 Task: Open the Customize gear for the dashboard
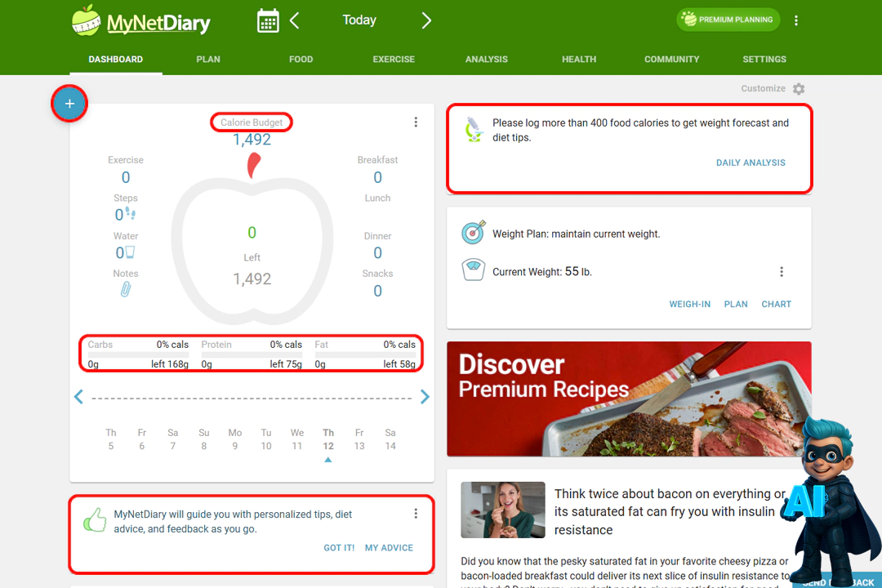(x=799, y=88)
